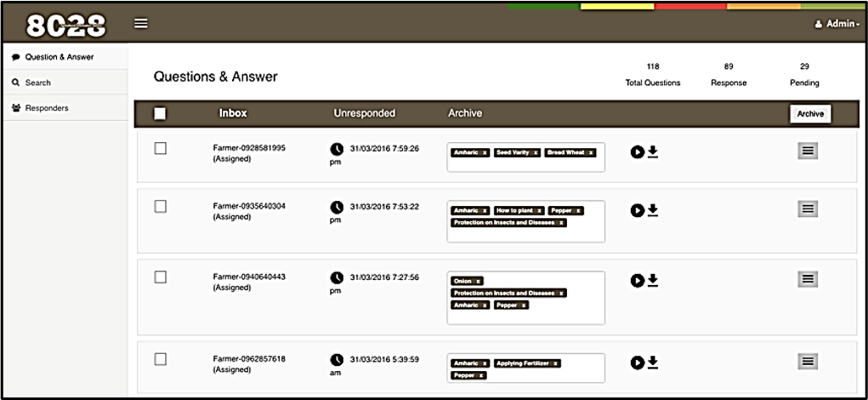
Task: Download audio for Farmer-0928581995
Action: (653, 151)
